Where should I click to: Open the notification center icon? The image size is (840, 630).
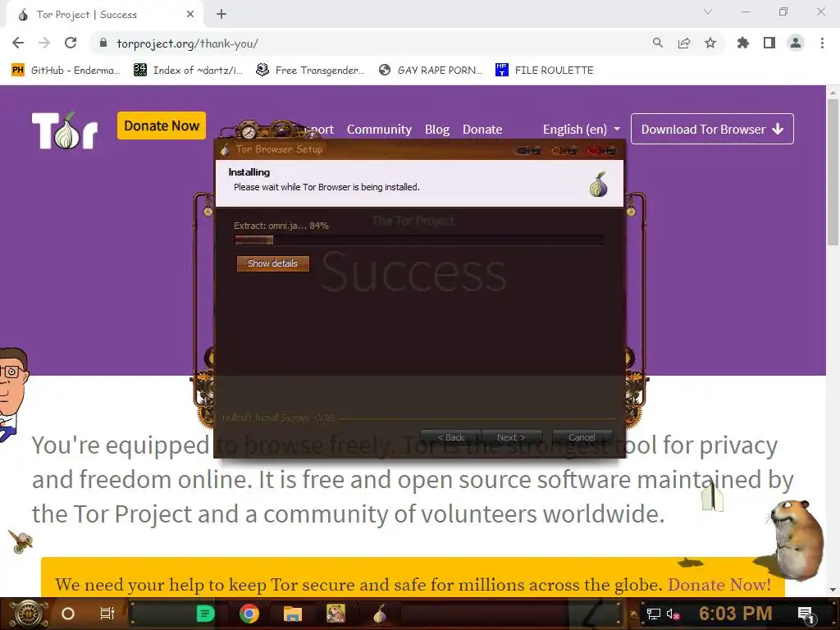pyautogui.click(x=806, y=614)
